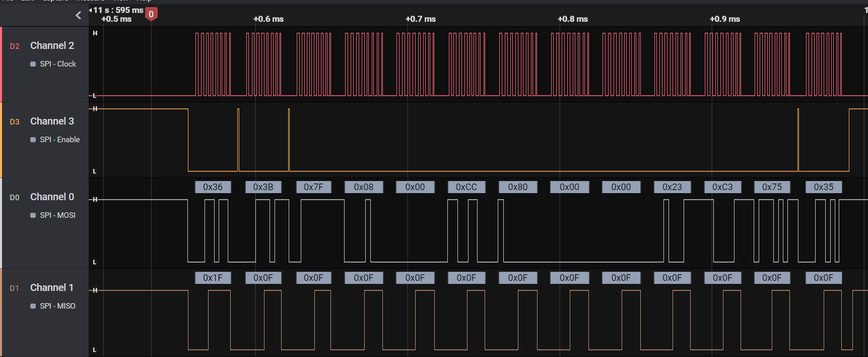Viewport: 868px width, 357px height.
Task: Select the Channel 0 label
Action: pyautogui.click(x=52, y=197)
